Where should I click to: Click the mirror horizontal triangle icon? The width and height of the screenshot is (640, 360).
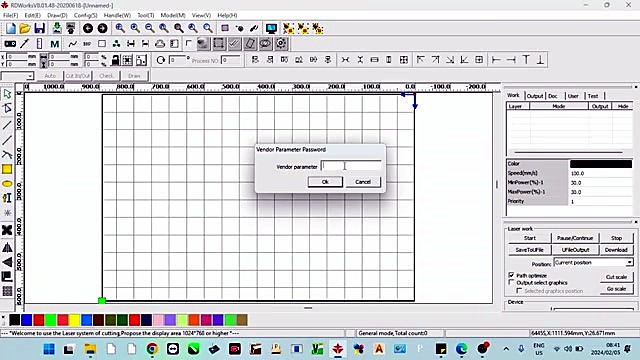click(7, 247)
